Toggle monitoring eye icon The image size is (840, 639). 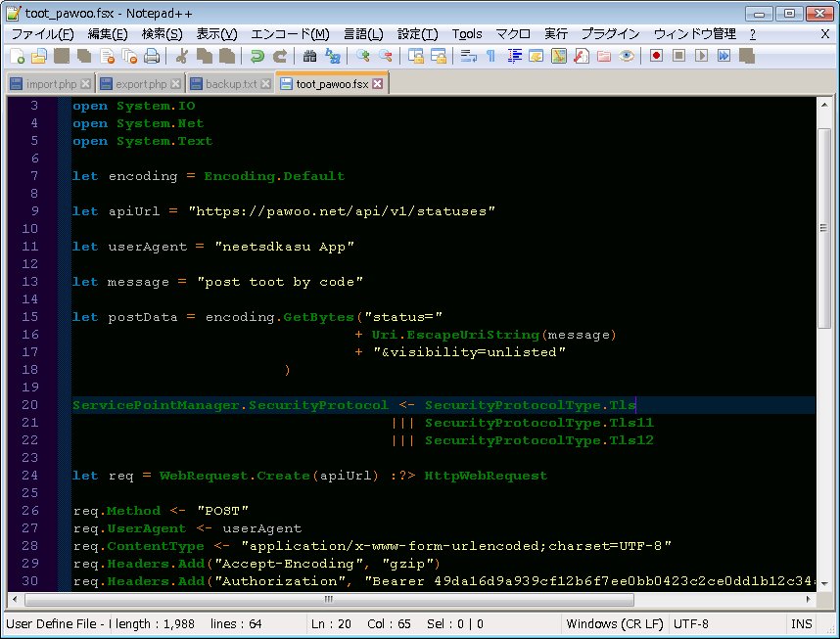[627, 56]
